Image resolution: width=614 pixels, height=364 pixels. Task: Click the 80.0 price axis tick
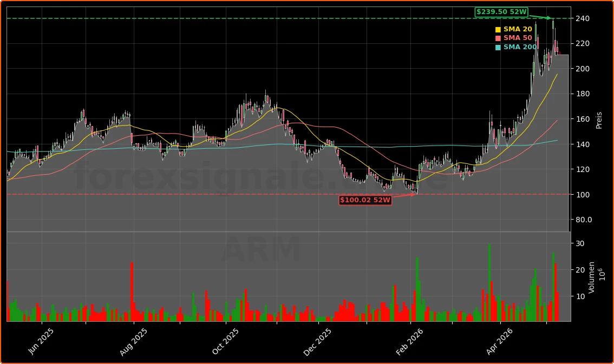[584, 220]
